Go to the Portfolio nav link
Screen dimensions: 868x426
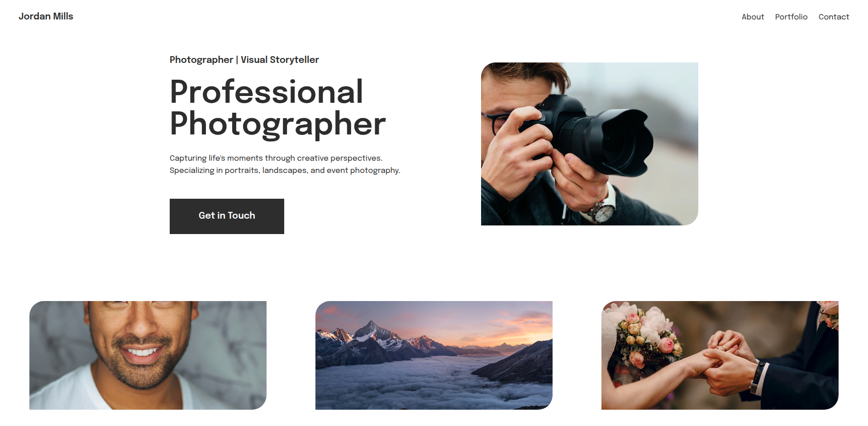[791, 17]
